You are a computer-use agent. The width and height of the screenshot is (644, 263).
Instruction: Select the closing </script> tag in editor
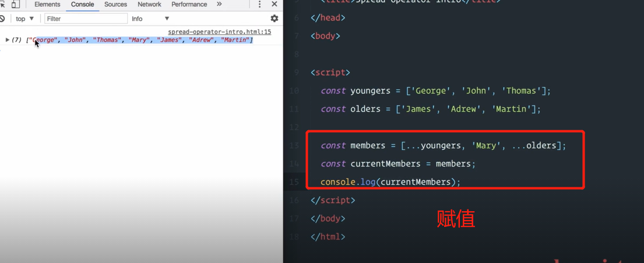[333, 200]
